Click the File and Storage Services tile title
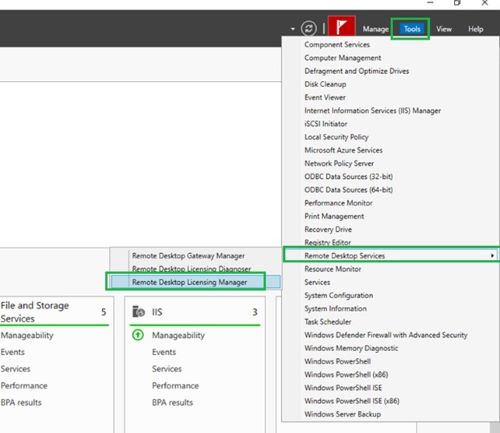Viewport: 500px width, 433px height. point(35,312)
